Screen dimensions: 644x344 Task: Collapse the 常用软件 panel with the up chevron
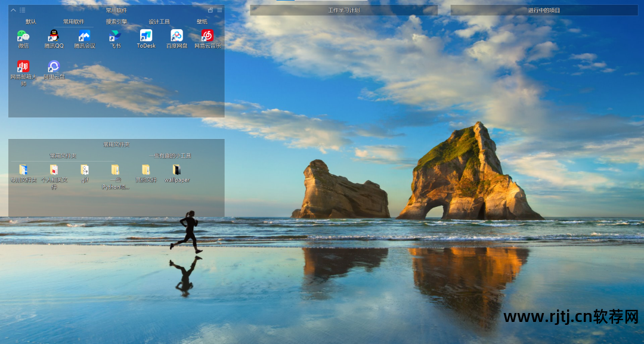point(14,10)
